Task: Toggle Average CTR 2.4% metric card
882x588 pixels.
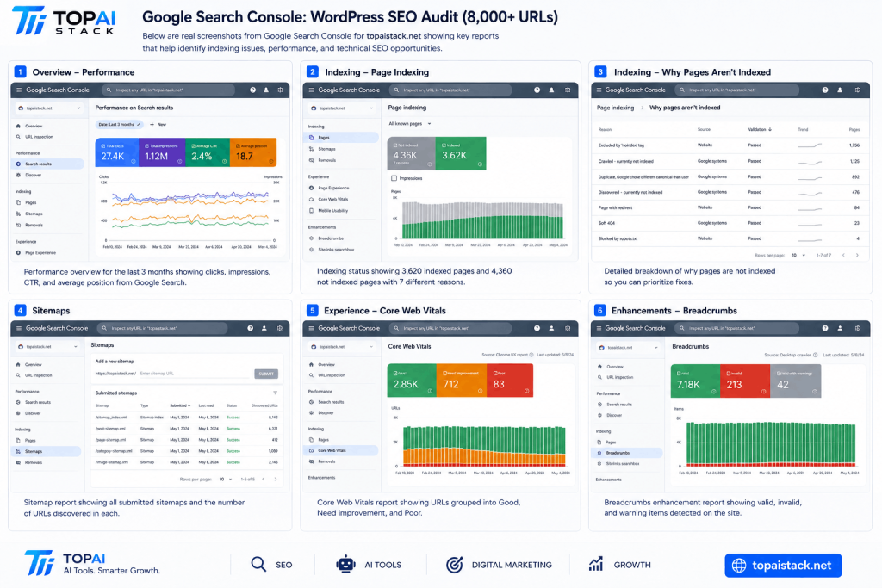Action: click(208, 152)
